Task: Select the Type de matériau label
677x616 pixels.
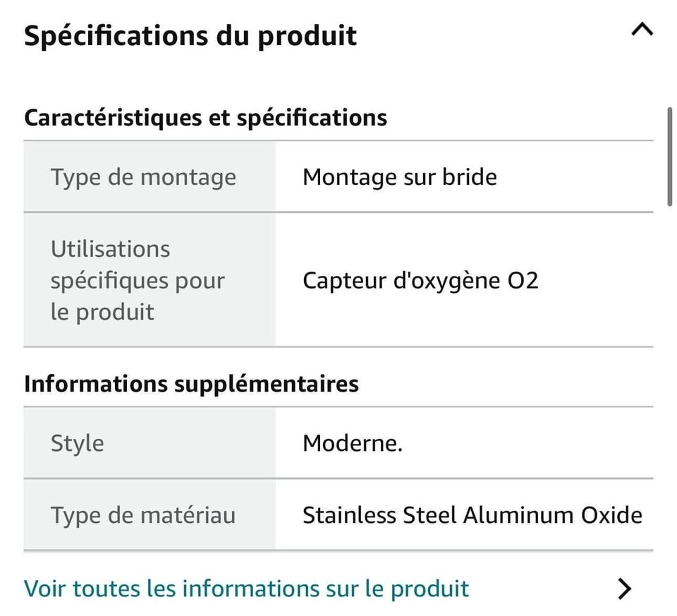Action: 143,515
